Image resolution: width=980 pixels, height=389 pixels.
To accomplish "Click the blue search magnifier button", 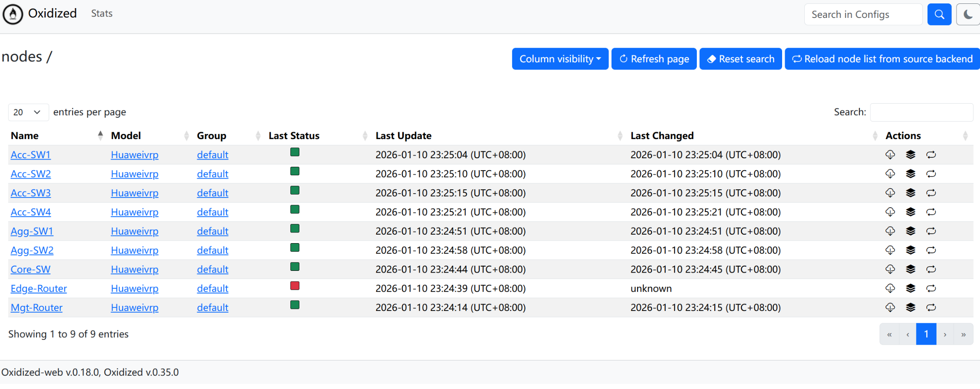I will [939, 15].
